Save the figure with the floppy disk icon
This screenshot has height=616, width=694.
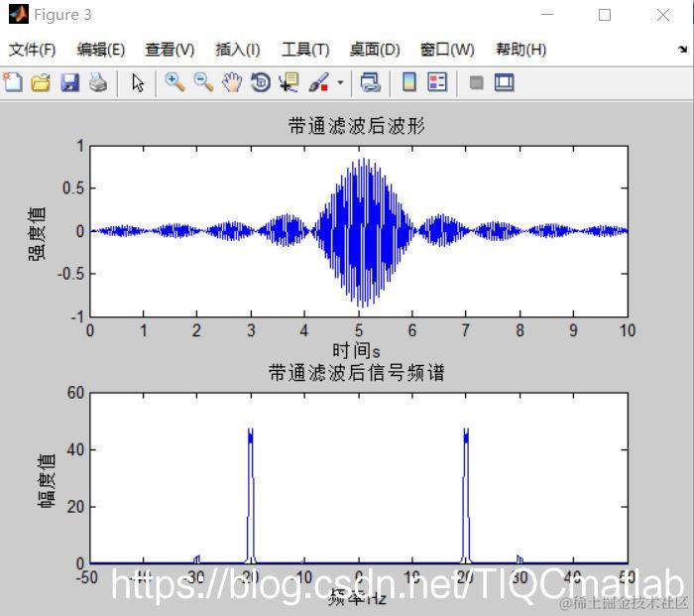pos(69,82)
